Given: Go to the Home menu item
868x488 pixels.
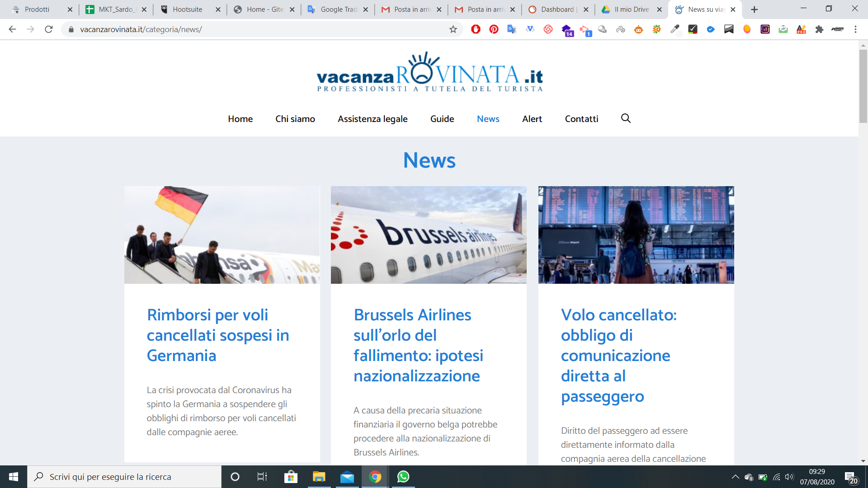Looking at the screenshot, I should (x=240, y=119).
